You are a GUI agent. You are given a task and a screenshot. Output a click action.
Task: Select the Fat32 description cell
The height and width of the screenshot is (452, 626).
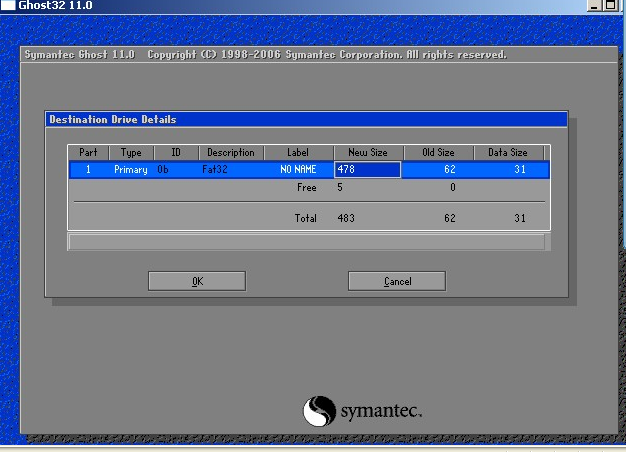[215, 169]
